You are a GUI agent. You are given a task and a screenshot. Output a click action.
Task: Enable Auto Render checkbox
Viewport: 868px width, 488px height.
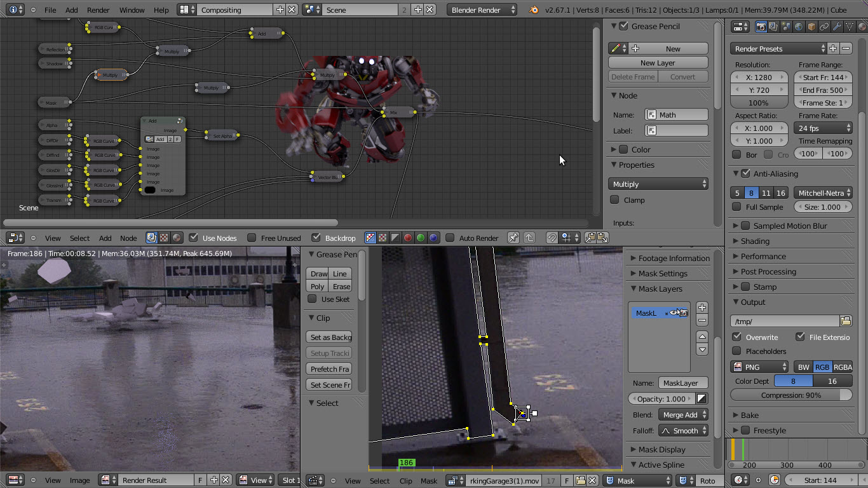450,238
